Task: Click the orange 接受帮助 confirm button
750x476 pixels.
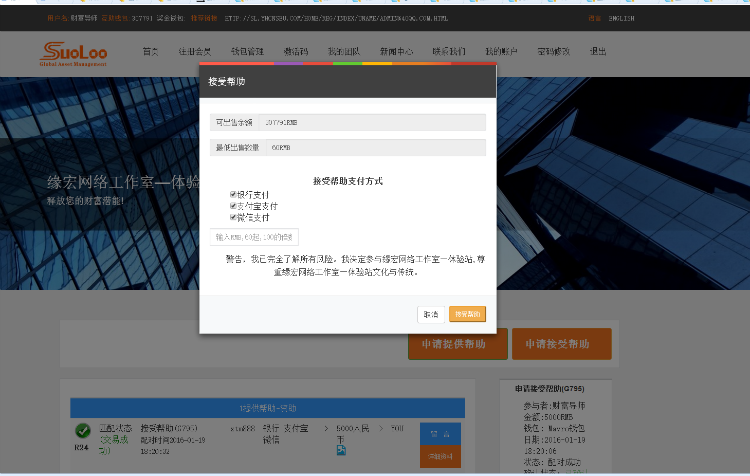Action: [x=467, y=314]
